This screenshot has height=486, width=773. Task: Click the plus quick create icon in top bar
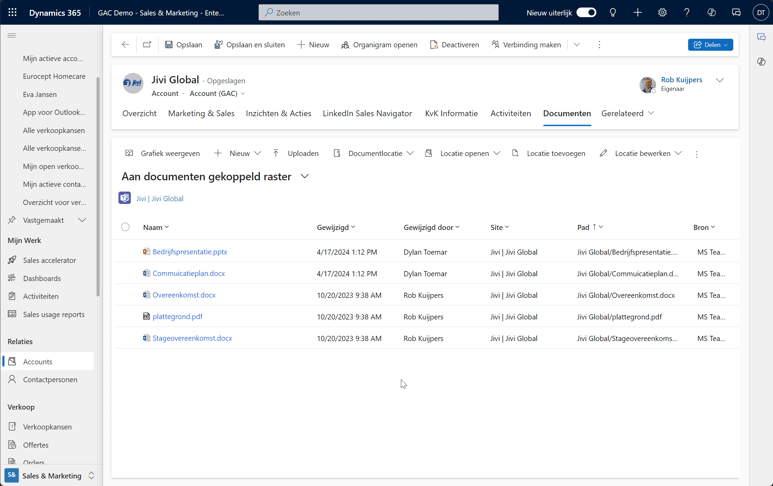[x=637, y=12]
